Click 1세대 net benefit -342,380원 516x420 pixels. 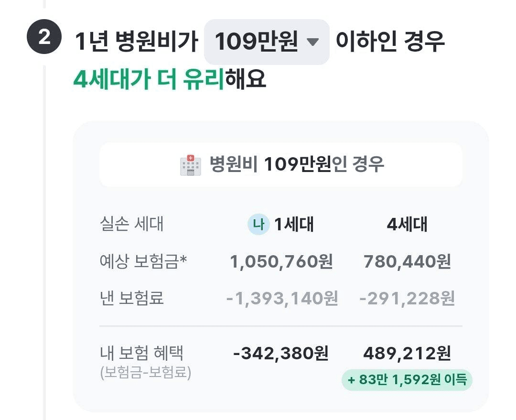coord(281,354)
